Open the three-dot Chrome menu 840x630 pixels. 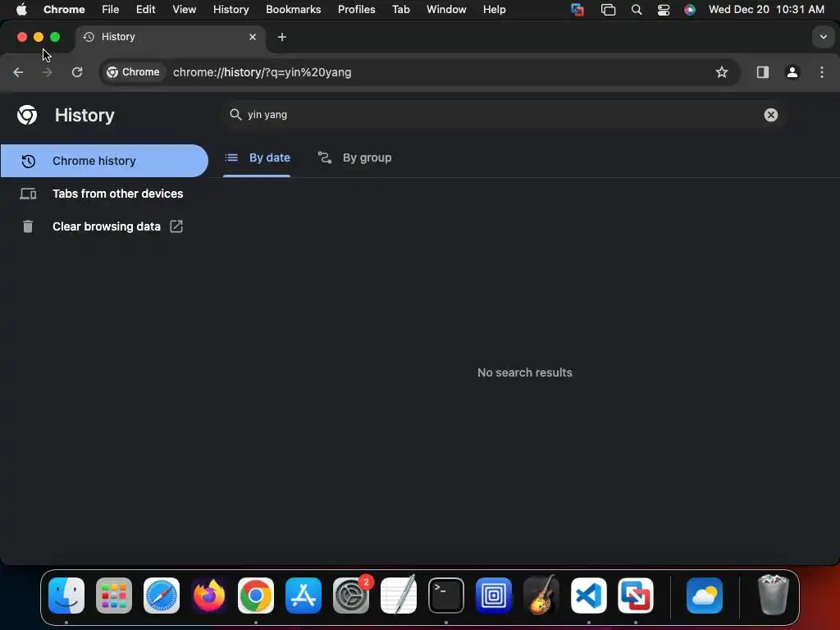(822, 72)
